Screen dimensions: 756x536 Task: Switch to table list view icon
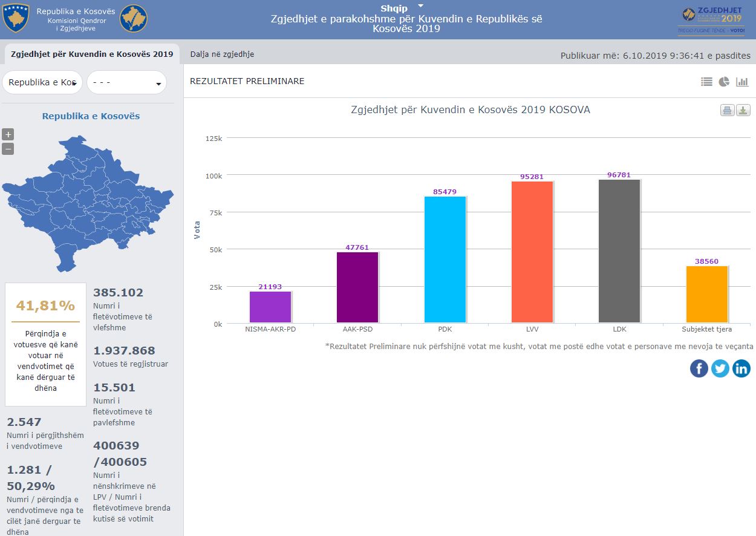pyautogui.click(x=706, y=82)
